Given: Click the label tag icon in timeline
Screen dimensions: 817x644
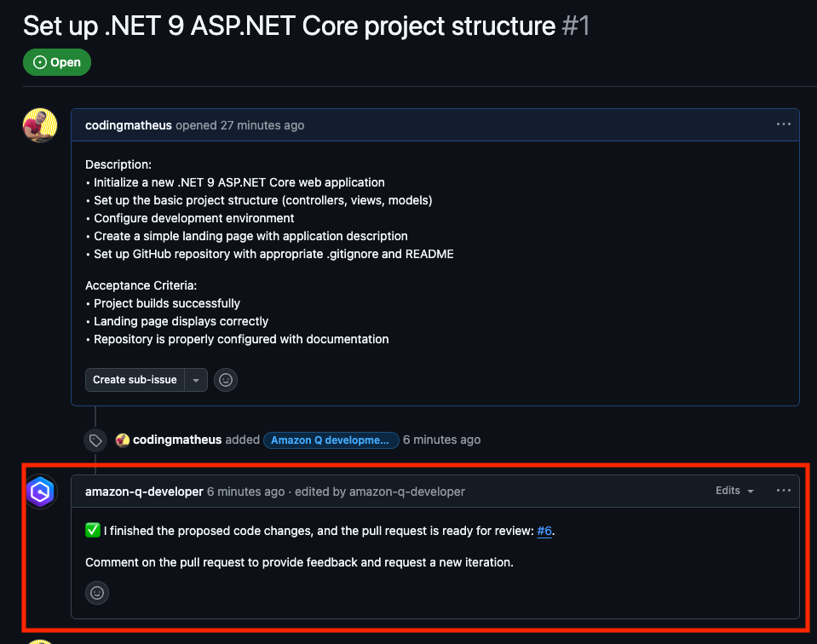Looking at the screenshot, I should pos(95,440).
